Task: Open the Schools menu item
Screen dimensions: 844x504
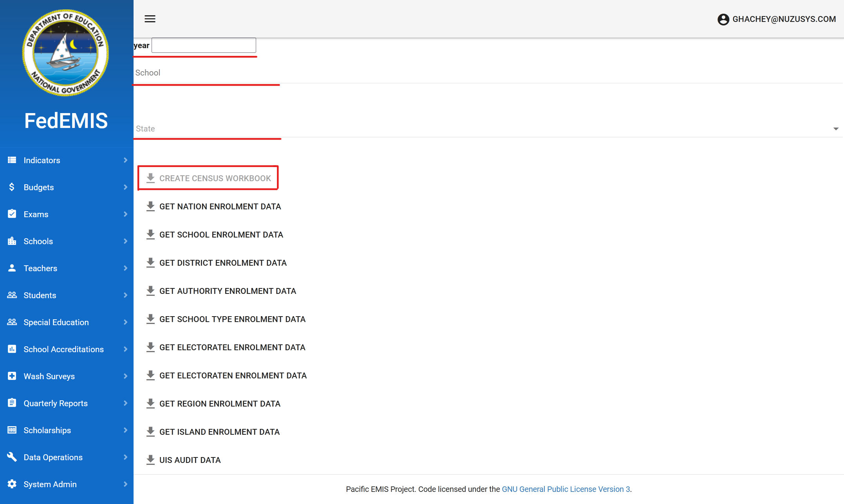Action: pos(38,241)
